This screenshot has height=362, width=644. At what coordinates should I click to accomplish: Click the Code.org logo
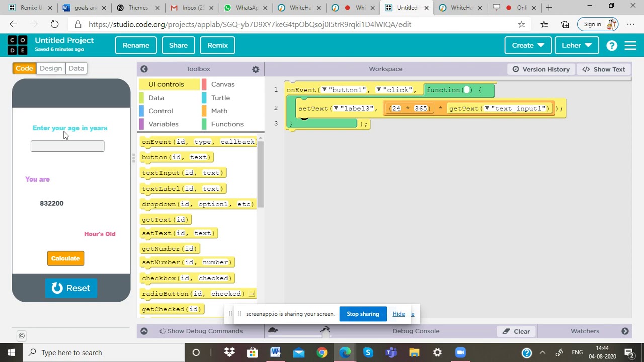18,45
